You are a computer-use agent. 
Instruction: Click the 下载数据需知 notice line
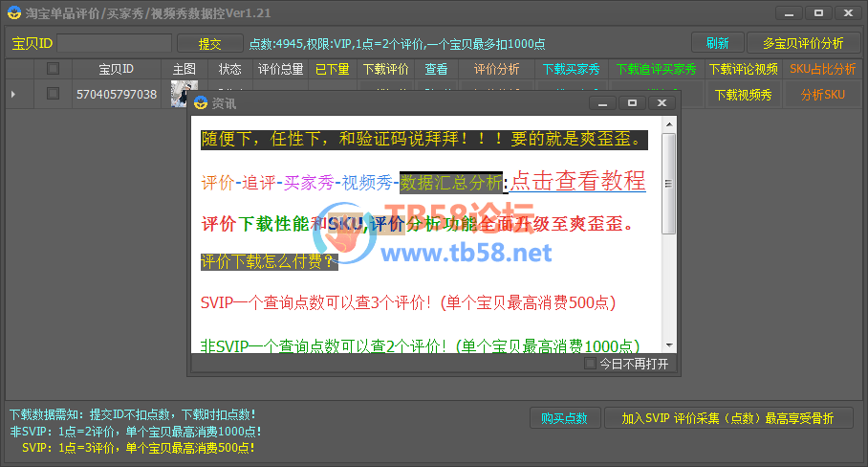(133, 414)
